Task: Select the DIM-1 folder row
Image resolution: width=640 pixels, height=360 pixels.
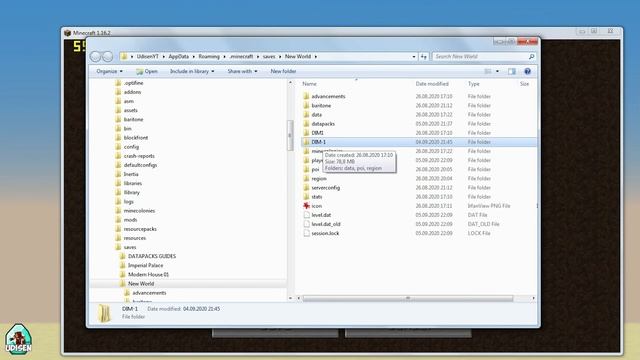Action: 419,142
